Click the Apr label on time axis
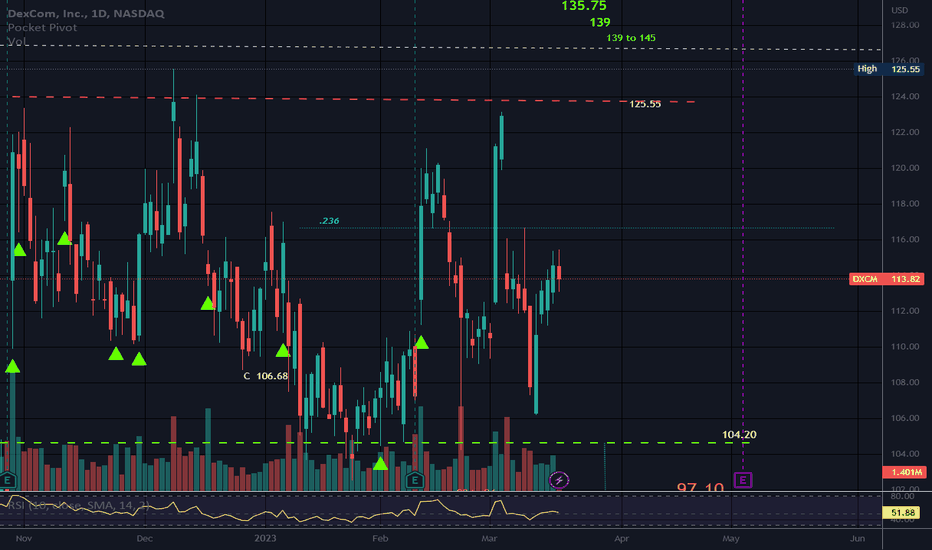This screenshot has width=932, height=550. pos(621,539)
